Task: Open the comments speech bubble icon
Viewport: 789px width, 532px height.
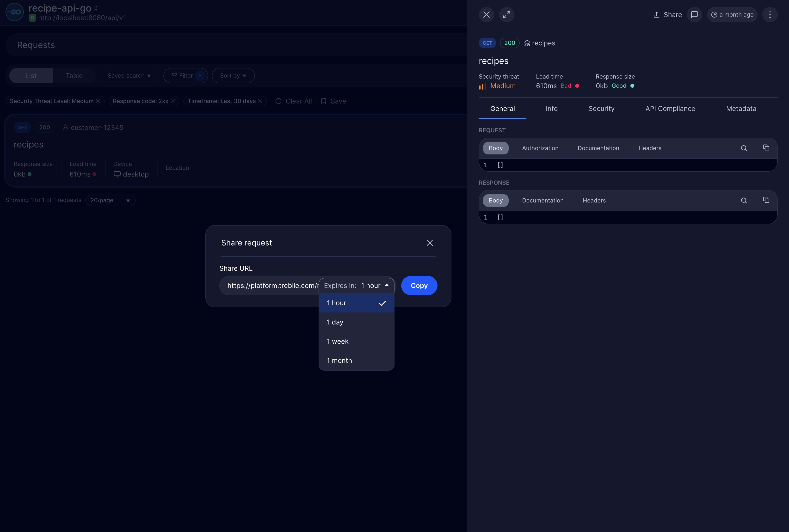Action: (x=694, y=15)
